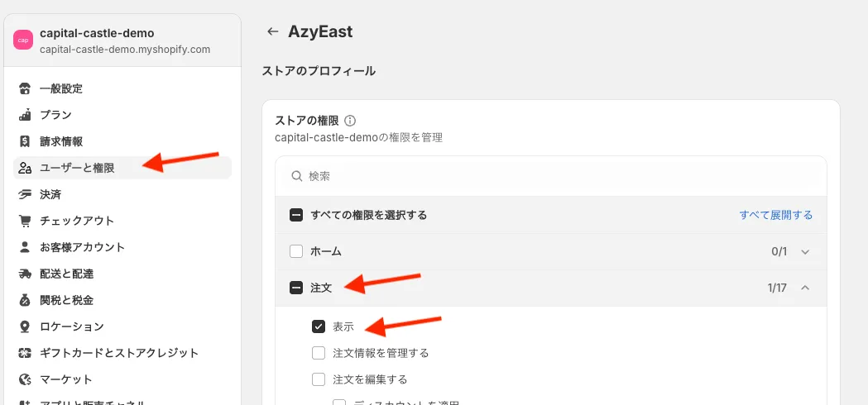Image resolution: width=868 pixels, height=405 pixels.
Task: Expand the ホーム permissions chevron
Action: [x=805, y=251]
